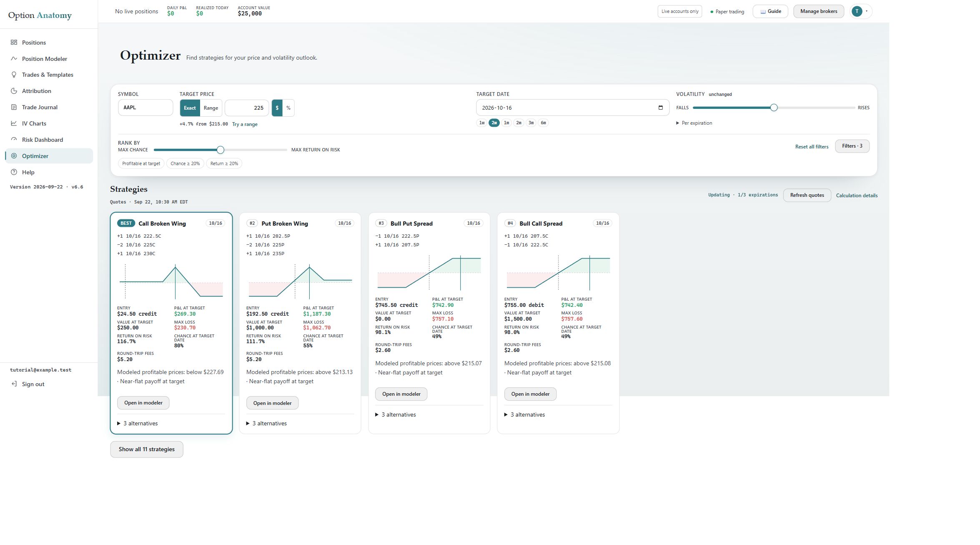Screen dimensions: 980x545
Task: Switch target price to Range mode
Action: pyautogui.click(x=211, y=108)
